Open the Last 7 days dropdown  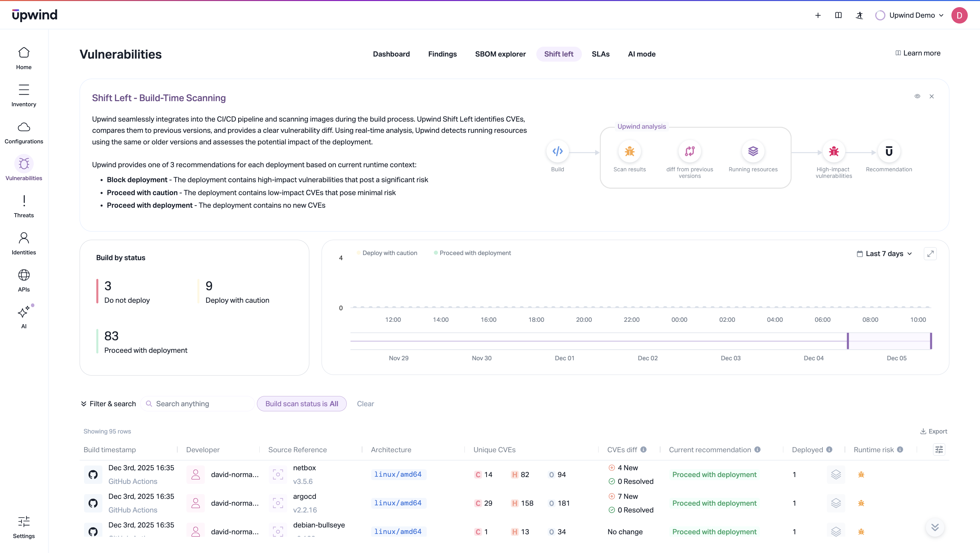[884, 254]
